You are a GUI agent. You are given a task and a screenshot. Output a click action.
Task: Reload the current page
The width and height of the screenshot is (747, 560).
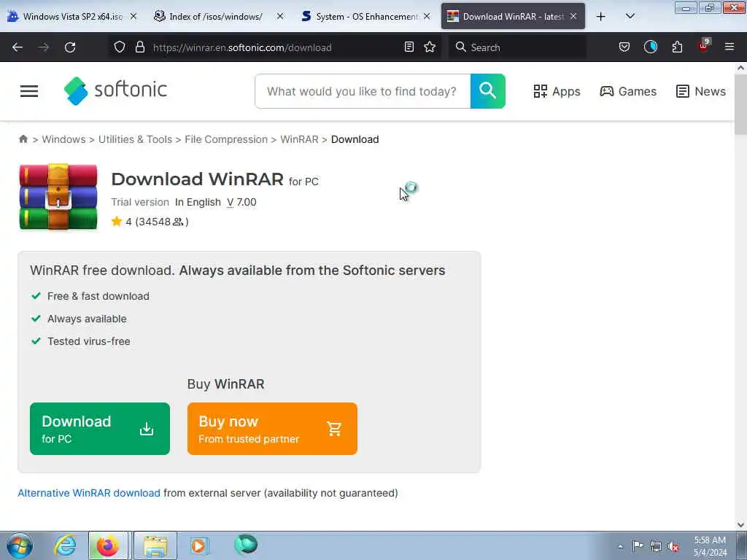[x=70, y=47]
